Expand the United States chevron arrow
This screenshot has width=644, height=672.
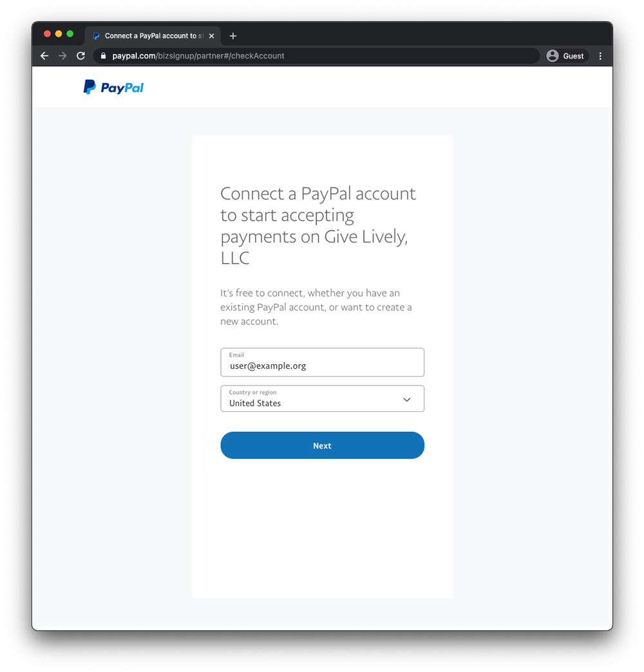tap(407, 400)
